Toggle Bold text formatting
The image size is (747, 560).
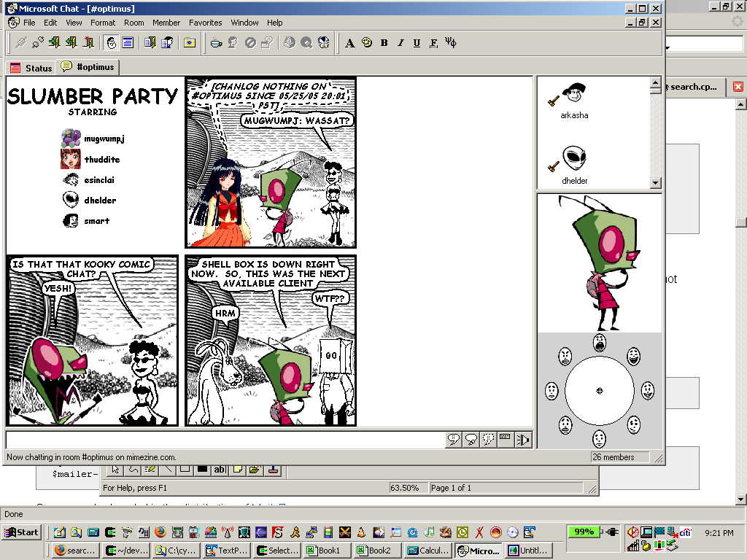tap(384, 43)
